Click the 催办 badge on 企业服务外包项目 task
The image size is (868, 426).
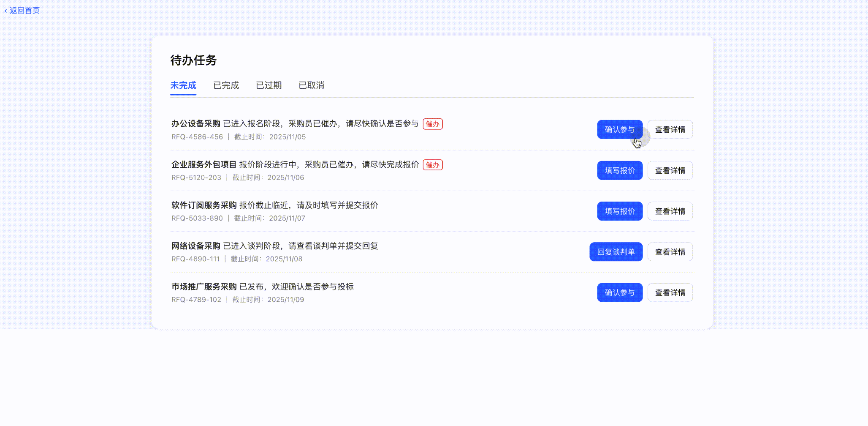click(432, 165)
